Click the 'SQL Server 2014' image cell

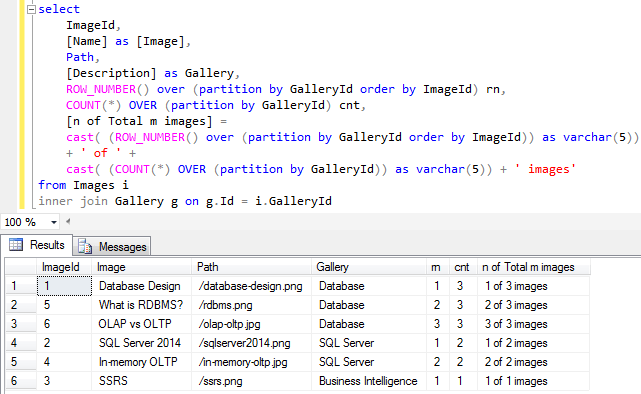(141, 343)
